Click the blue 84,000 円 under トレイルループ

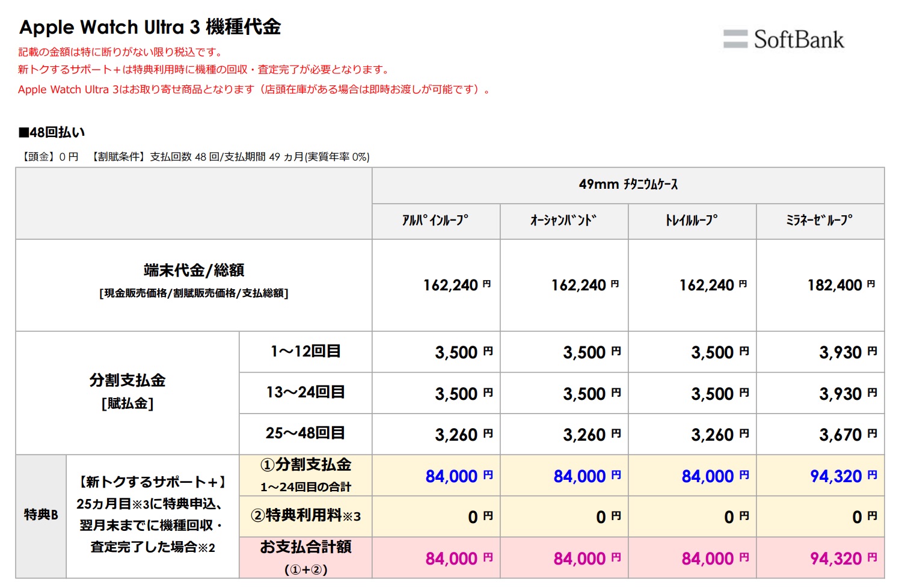(x=716, y=477)
